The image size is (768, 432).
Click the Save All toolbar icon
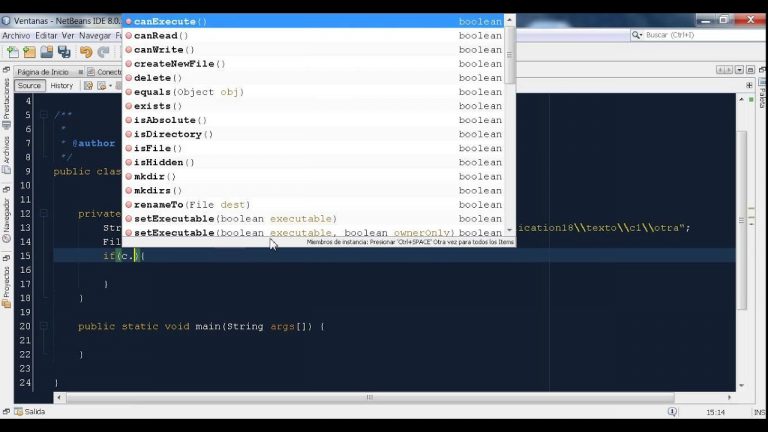click(64, 52)
